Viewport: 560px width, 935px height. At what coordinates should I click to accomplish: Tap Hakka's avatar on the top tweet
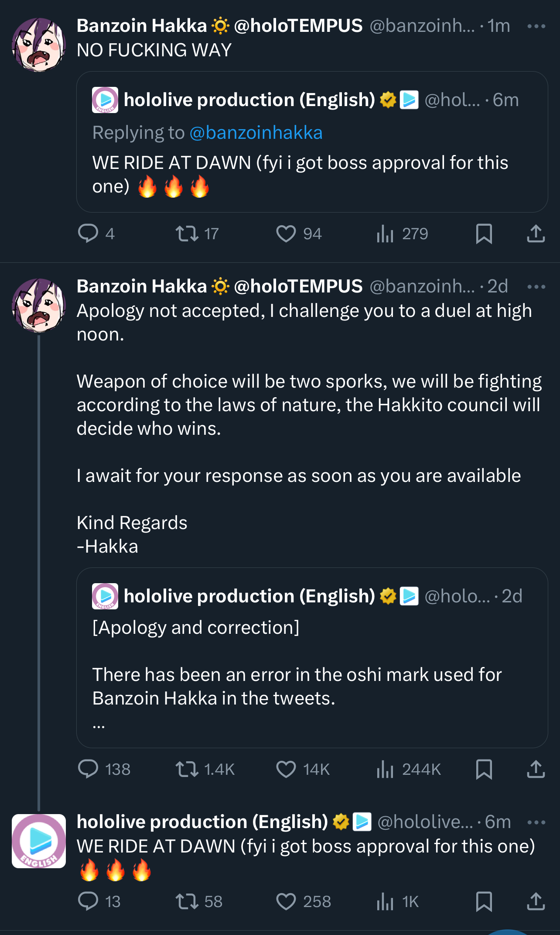39,45
